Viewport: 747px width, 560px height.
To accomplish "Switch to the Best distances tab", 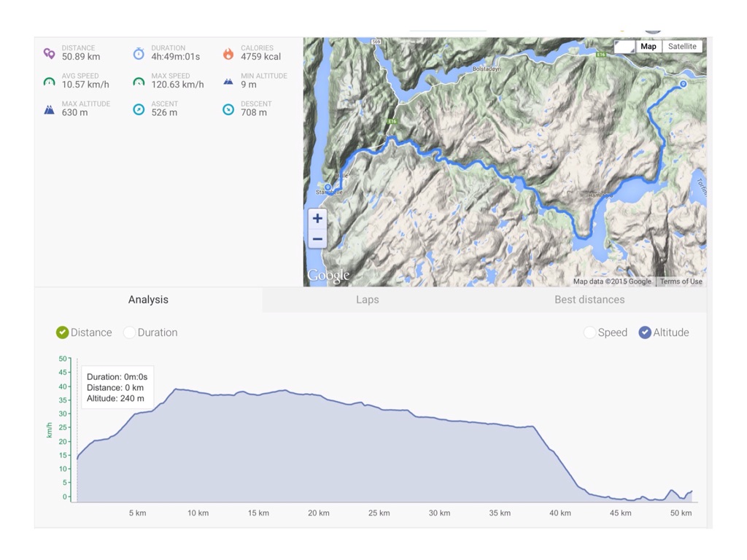I will pos(589,300).
